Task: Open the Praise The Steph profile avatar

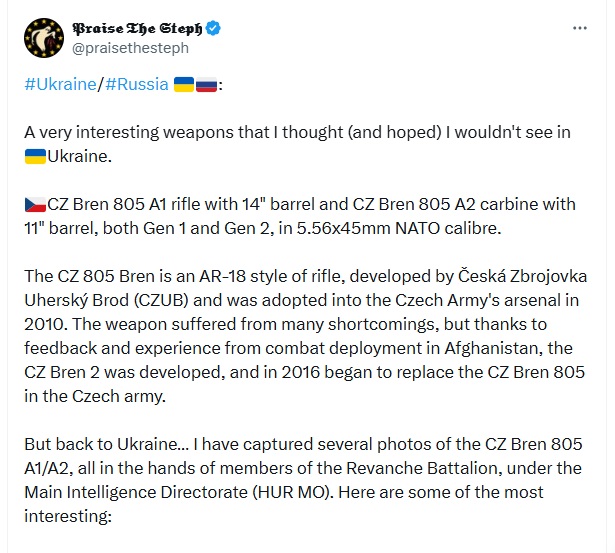Action: click(44, 38)
